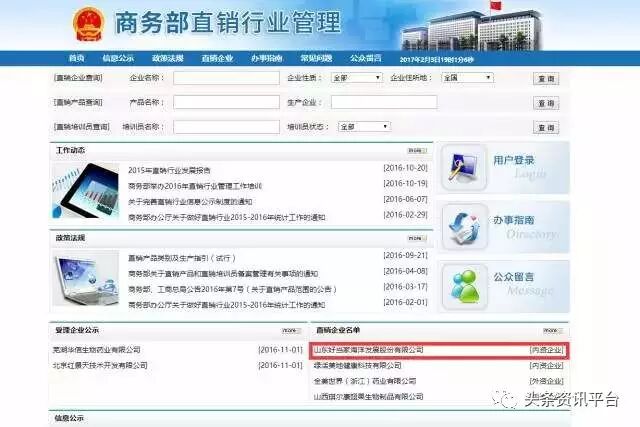Expand the 培训员状态 dropdown

click(364, 127)
